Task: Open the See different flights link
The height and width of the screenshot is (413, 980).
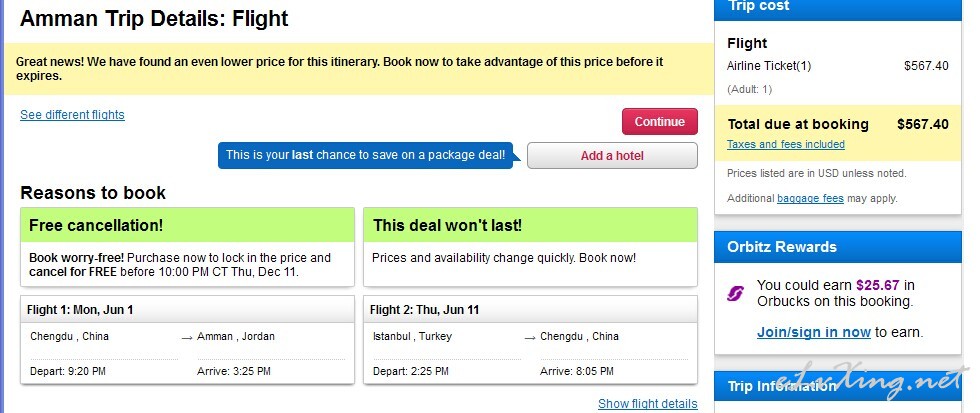Action: click(x=72, y=115)
